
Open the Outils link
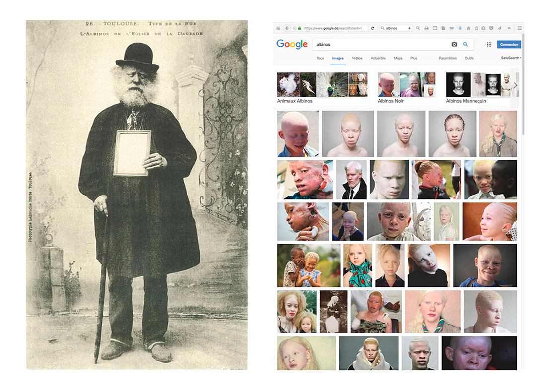tap(469, 58)
